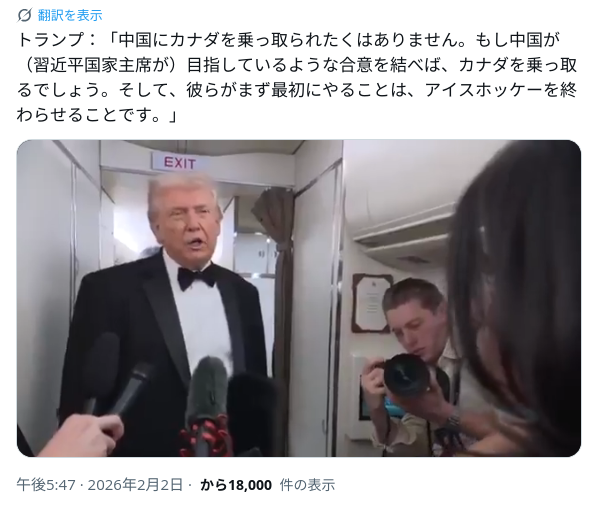Click the translate icon beside 翻訳を表示
The width and height of the screenshot is (598, 512).
(24, 15)
